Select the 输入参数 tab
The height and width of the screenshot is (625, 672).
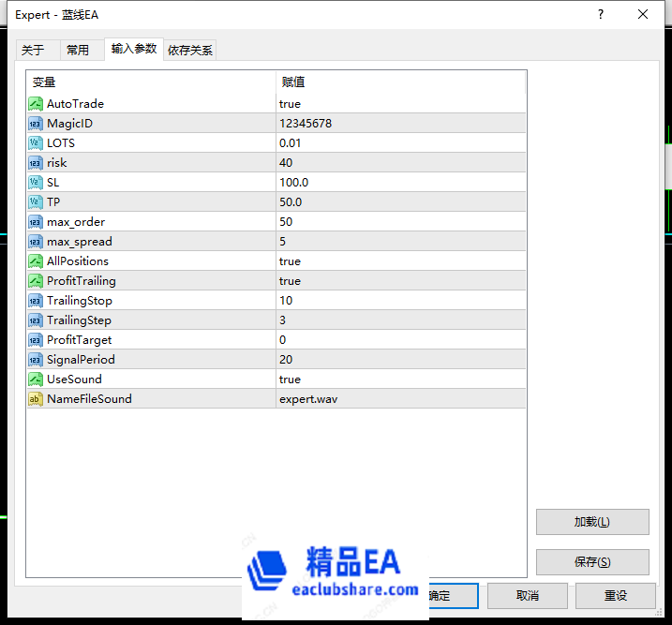(134, 49)
